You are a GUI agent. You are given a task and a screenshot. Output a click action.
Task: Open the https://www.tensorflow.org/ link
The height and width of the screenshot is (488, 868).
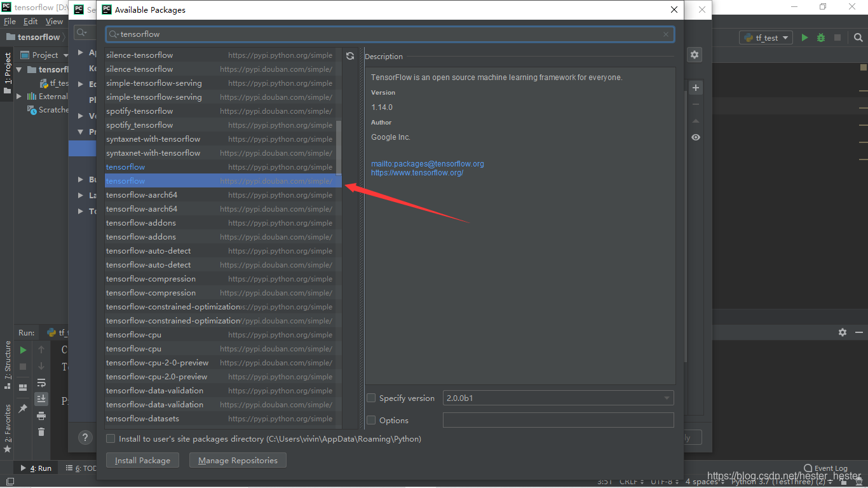click(417, 173)
